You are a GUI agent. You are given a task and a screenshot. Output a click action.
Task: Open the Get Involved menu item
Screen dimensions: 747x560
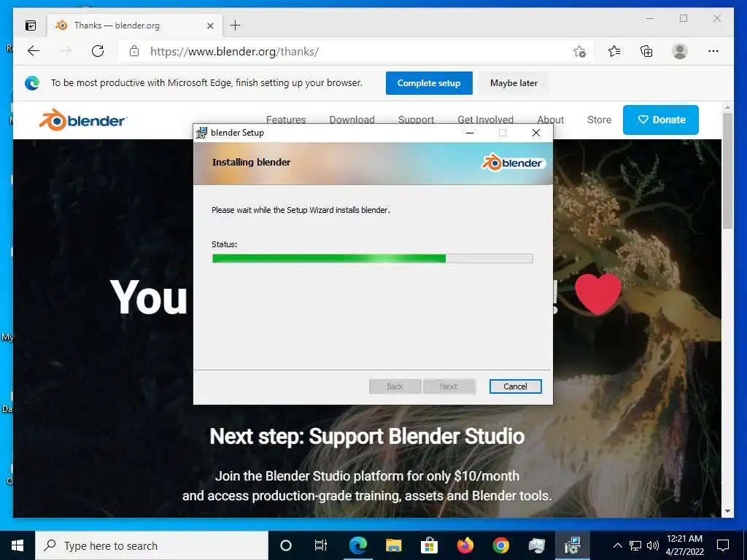pos(485,120)
